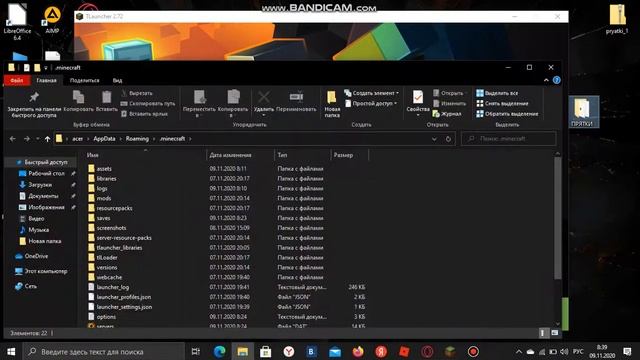This screenshot has width=640, height=360.
Task: Open the Windows Start menu
Action: tap(11, 351)
